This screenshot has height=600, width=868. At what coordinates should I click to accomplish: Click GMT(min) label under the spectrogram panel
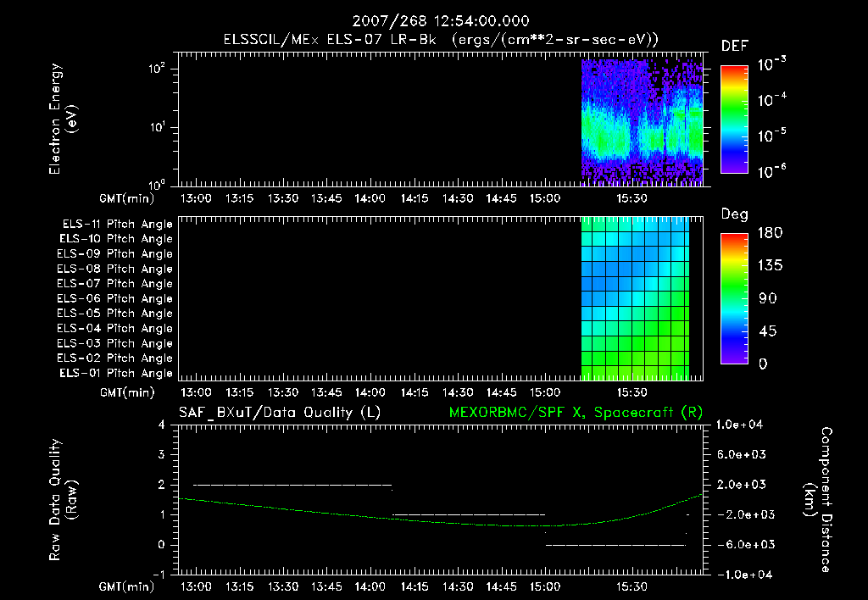pos(127,198)
